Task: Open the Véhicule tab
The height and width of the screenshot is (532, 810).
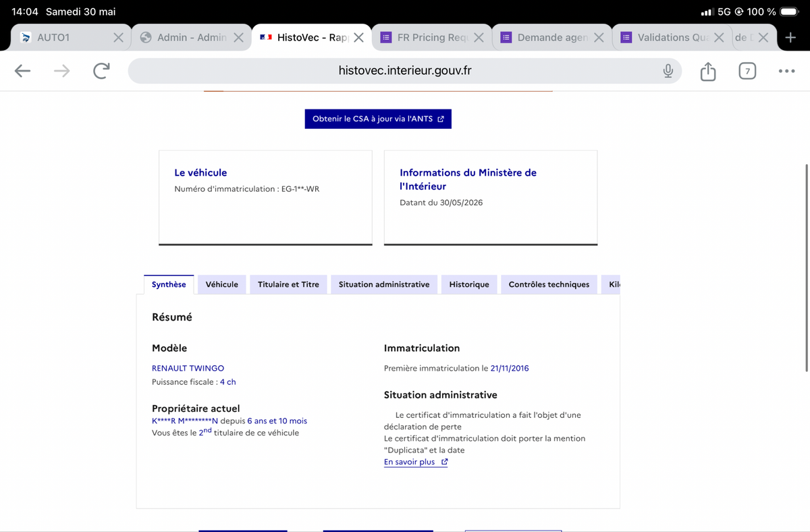Action: (x=221, y=284)
